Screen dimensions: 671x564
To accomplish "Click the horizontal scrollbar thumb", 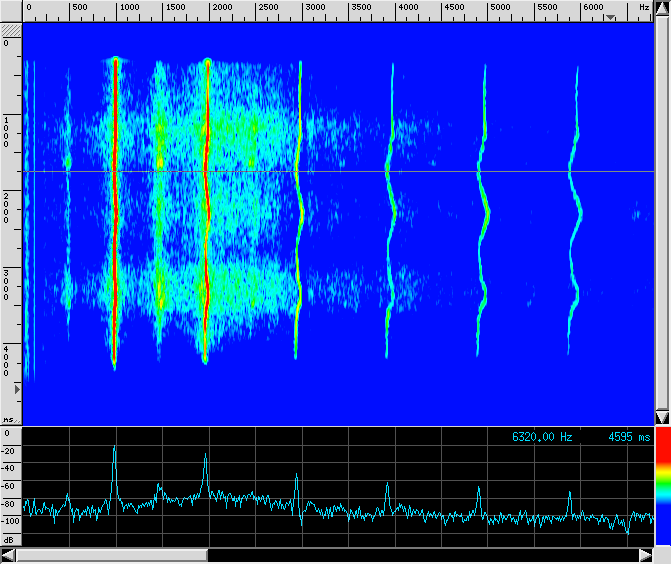I will coord(110,555).
